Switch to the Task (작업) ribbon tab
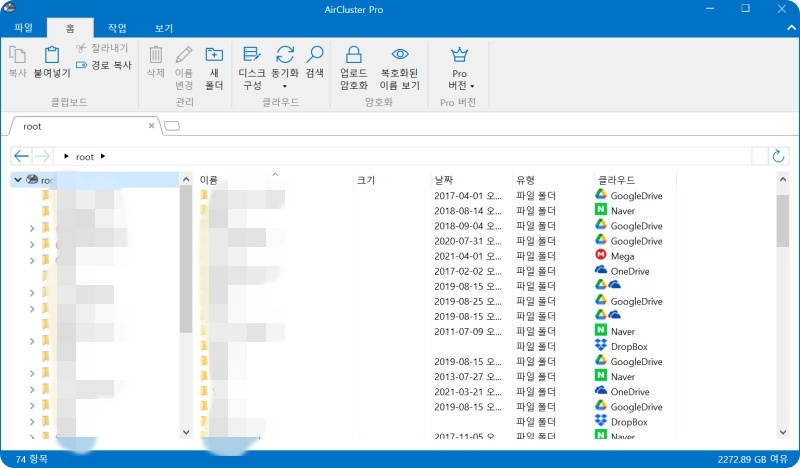Image resolution: width=800 pixels, height=468 pixels. click(x=117, y=28)
